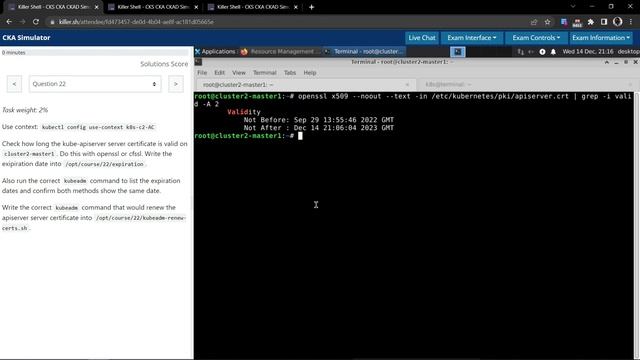Screen dimensions: 640x360
Task: Click the 'Not Before: Sep 29' line
Action: click(x=319, y=120)
